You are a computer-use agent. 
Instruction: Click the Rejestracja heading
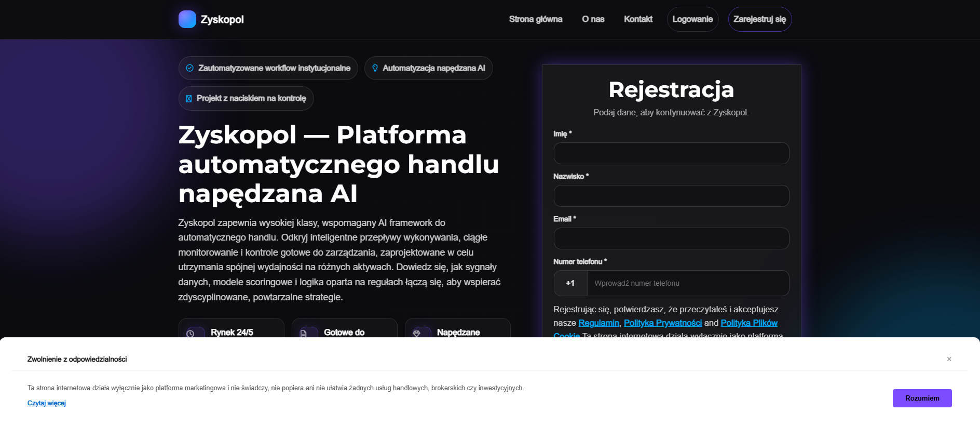pyautogui.click(x=671, y=89)
